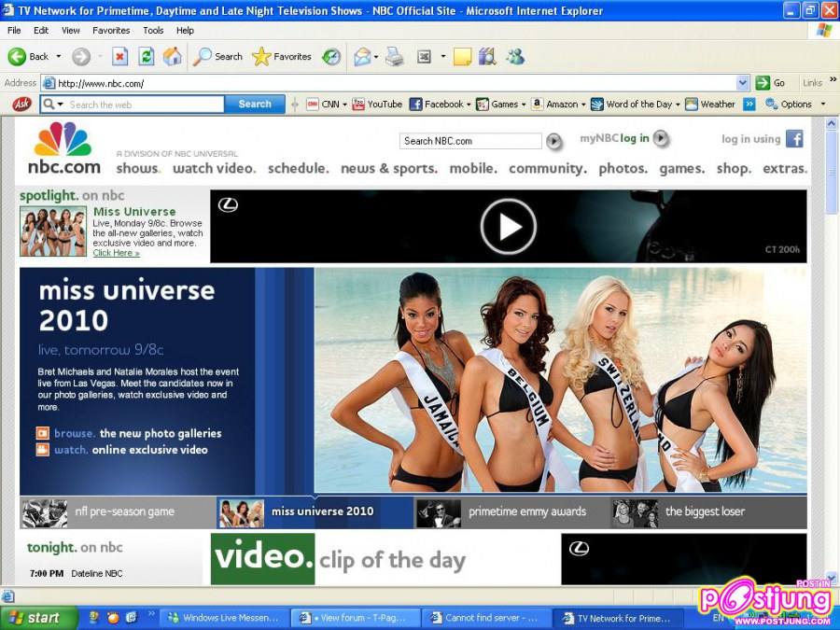Open the History icon in the toolbar
This screenshot has width=840, height=630.
click(331, 57)
